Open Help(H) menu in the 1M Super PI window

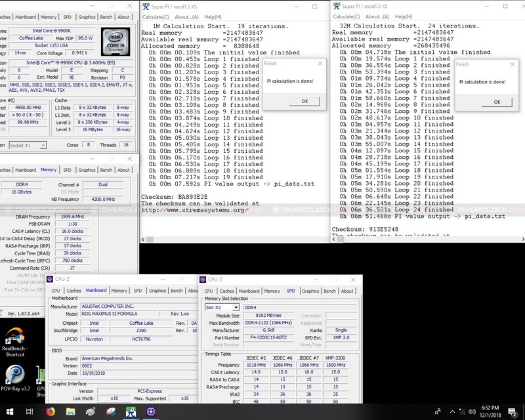(213, 17)
